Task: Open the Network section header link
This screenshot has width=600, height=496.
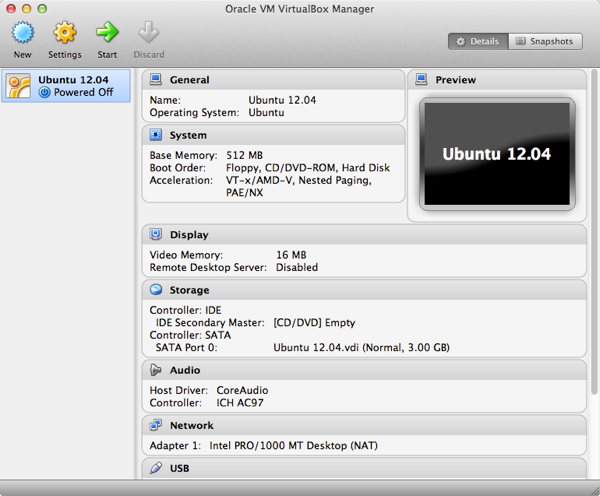Action: point(191,425)
